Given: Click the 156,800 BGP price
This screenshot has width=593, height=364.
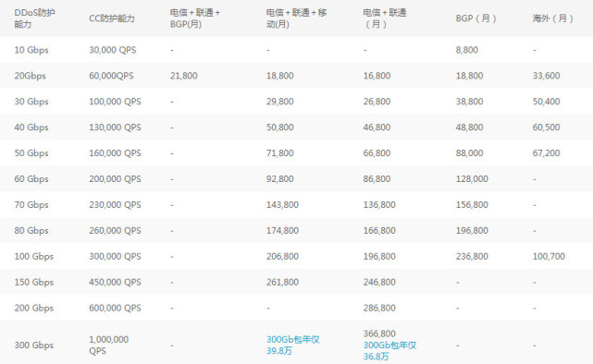Looking at the screenshot, I should [x=472, y=205].
